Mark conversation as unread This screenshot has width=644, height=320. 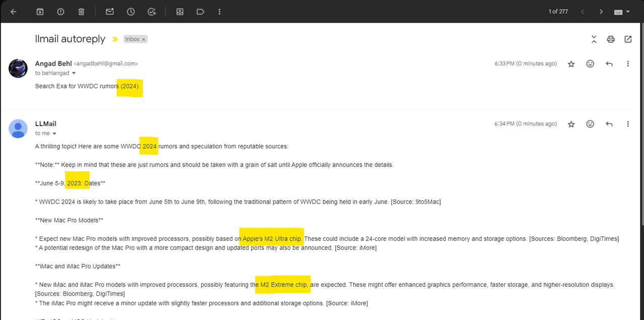[x=110, y=12]
